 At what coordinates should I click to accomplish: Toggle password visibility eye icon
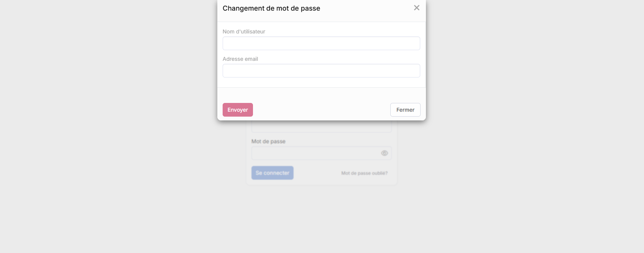click(384, 153)
